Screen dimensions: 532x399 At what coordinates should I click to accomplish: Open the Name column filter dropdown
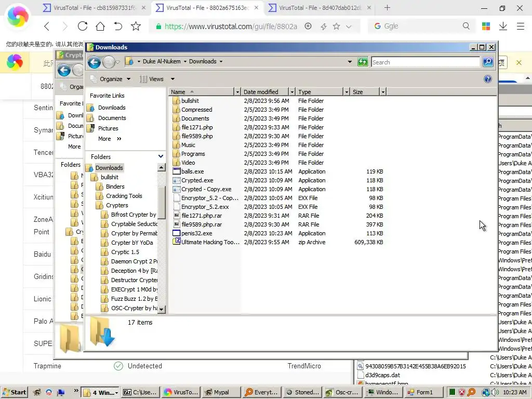pyautogui.click(x=237, y=92)
